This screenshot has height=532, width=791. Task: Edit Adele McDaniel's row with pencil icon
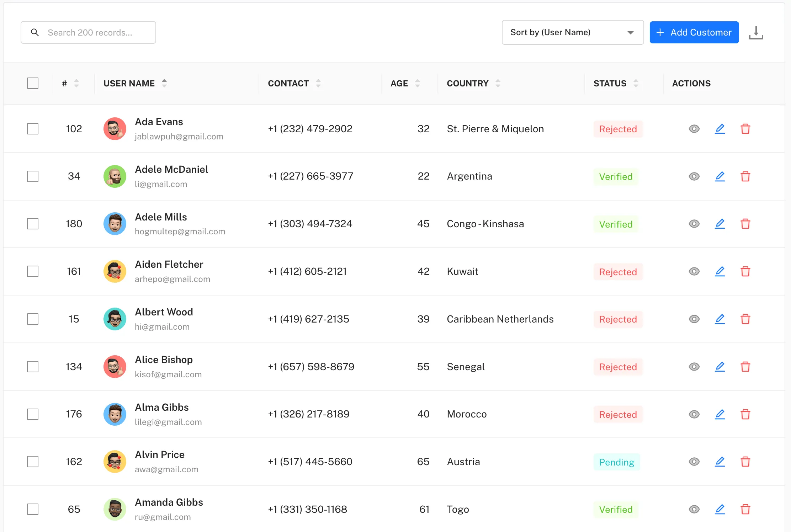click(720, 176)
